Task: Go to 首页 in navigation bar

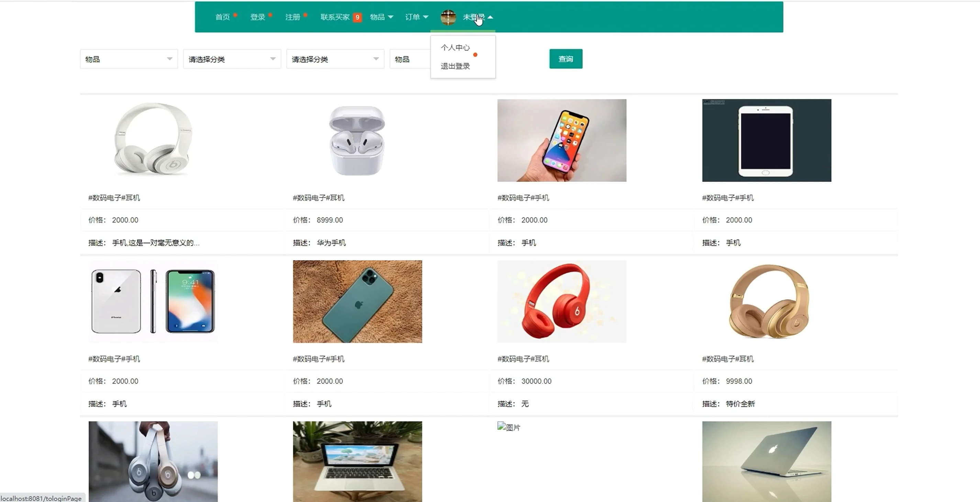Action: 222,17
